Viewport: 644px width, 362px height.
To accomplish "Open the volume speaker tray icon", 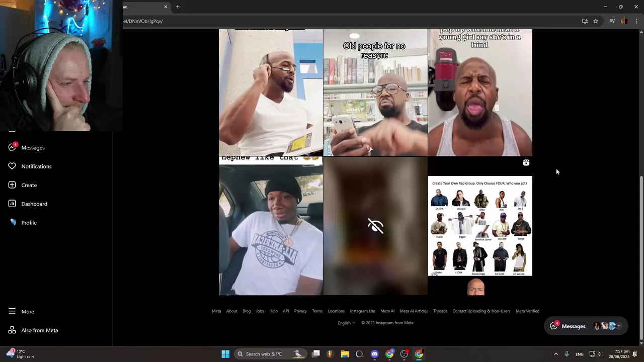I will pos(600,354).
